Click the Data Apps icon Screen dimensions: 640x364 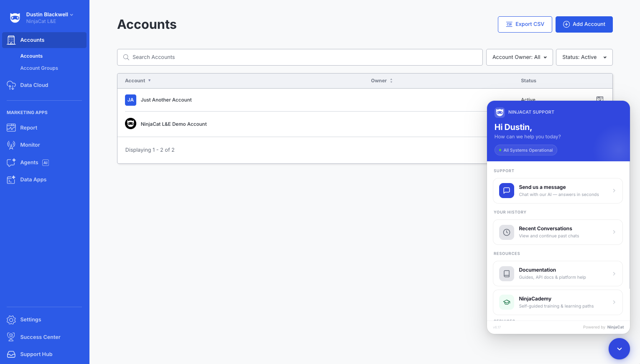[11, 180]
